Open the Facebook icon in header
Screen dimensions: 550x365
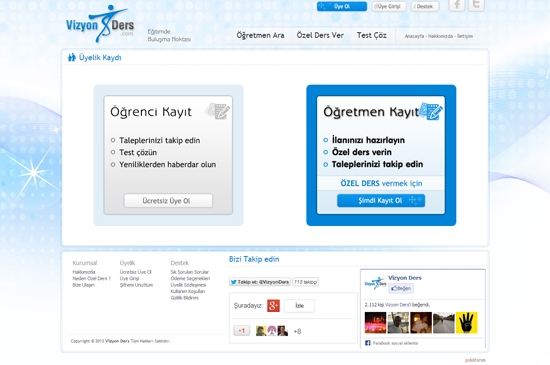457,5
